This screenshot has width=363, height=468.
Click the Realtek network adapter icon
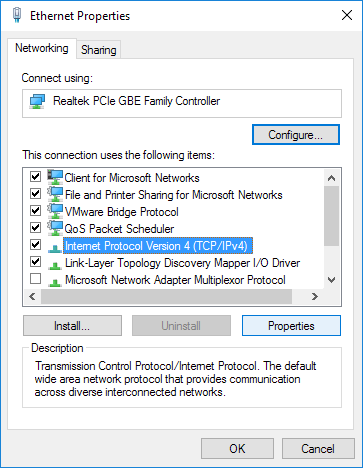coord(37,101)
